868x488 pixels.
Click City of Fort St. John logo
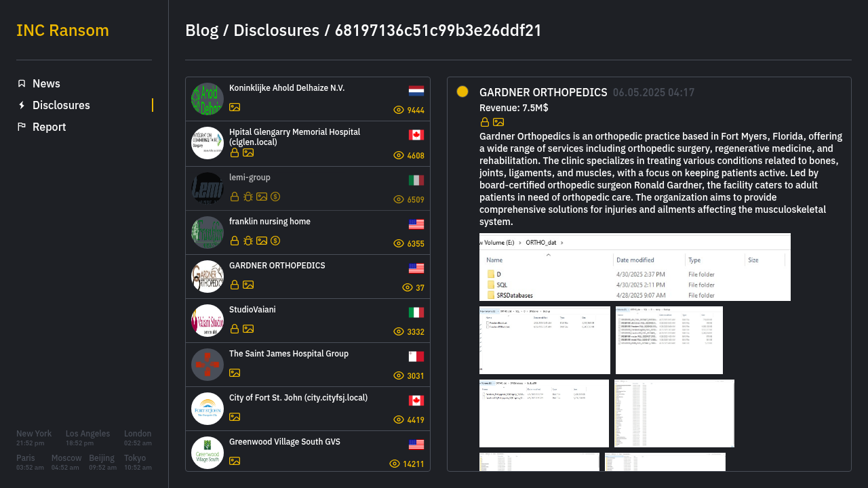click(x=208, y=409)
